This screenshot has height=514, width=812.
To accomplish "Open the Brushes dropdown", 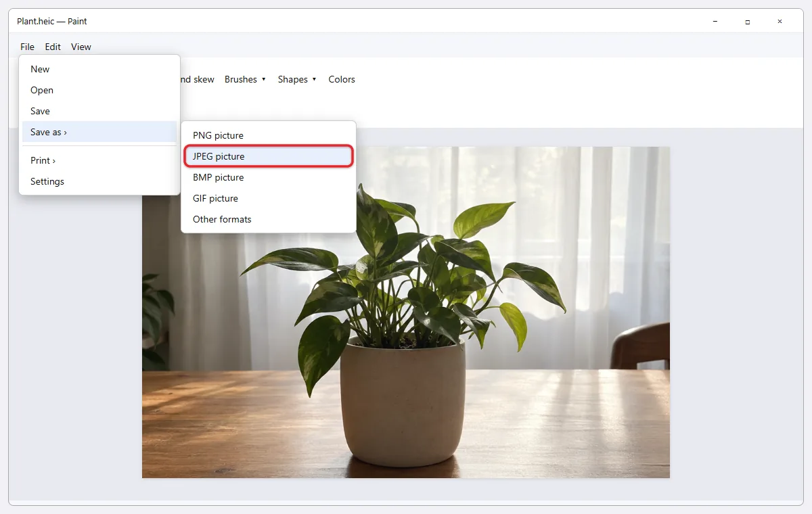I will [245, 79].
